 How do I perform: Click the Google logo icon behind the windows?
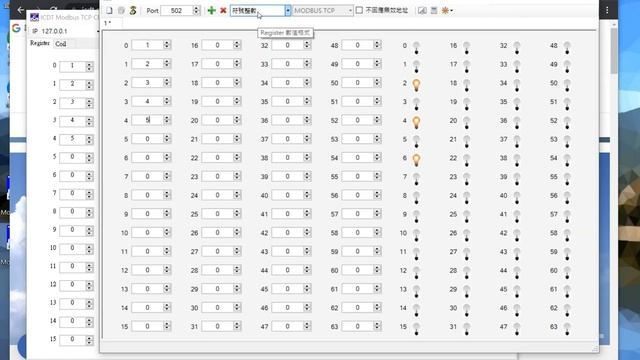click(x=16, y=28)
